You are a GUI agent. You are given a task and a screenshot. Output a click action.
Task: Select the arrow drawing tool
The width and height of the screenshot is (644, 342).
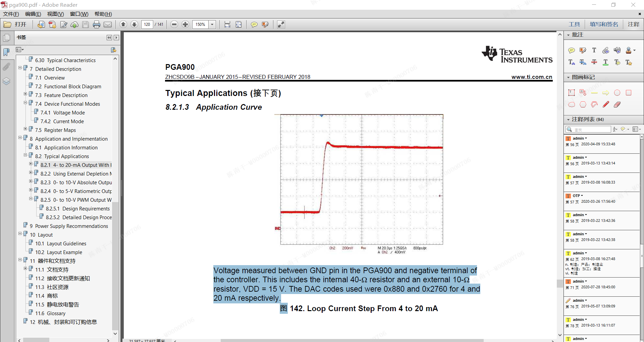click(605, 93)
